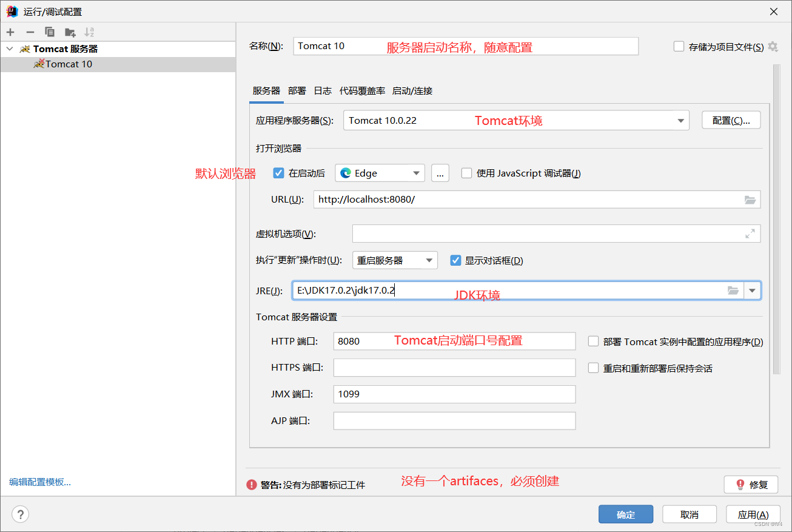792x532 pixels.
Task: Click the HTTP 端口 field showing 8080
Action: pos(454,342)
